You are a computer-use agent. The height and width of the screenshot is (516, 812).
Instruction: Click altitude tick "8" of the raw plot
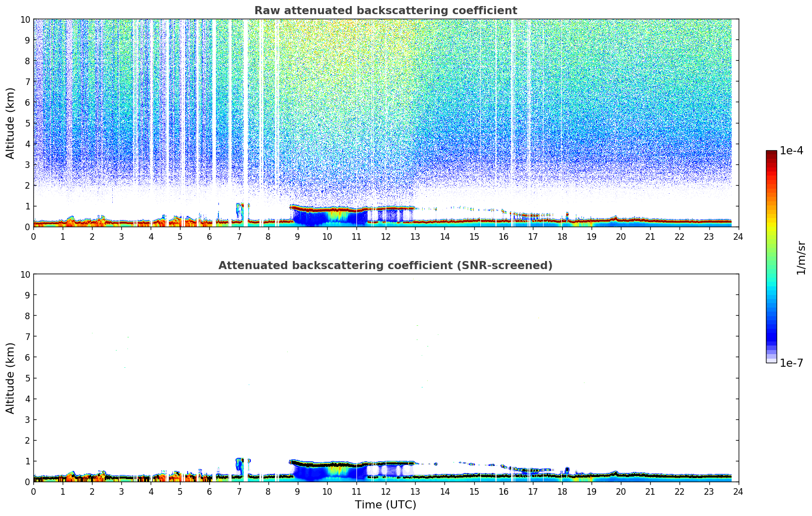click(x=27, y=61)
